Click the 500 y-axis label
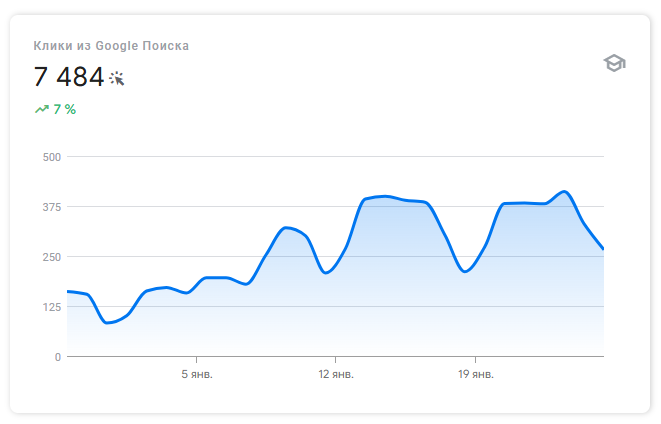This screenshot has height=424, width=661. click(x=51, y=157)
